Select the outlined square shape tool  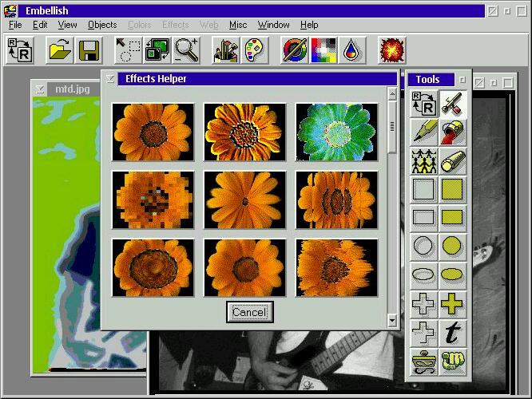point(424,189)
